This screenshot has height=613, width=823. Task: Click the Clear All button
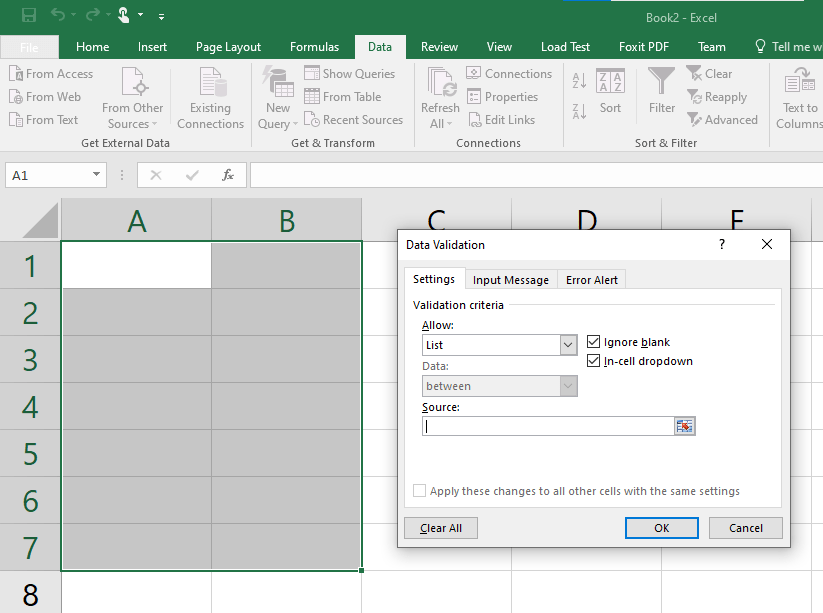(x=441, y=528)
